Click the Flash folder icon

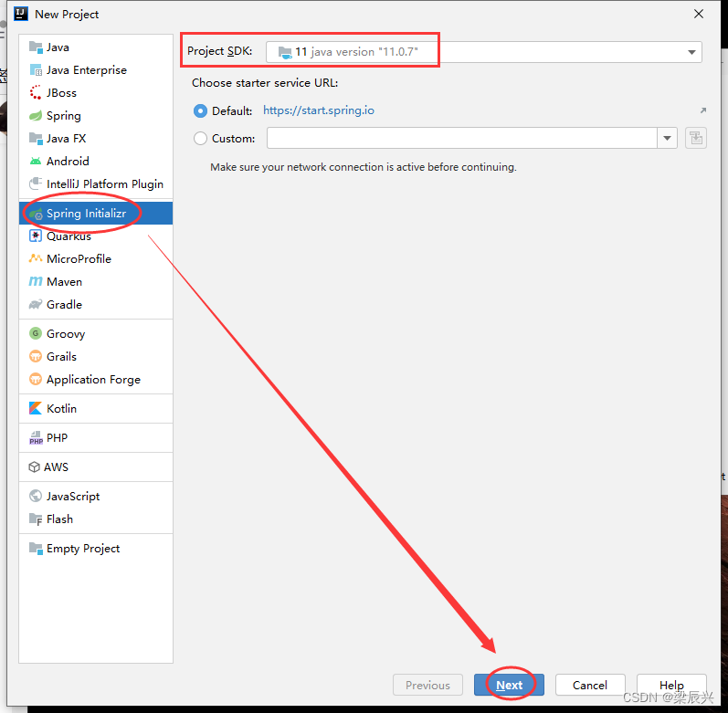click(36, 519)
